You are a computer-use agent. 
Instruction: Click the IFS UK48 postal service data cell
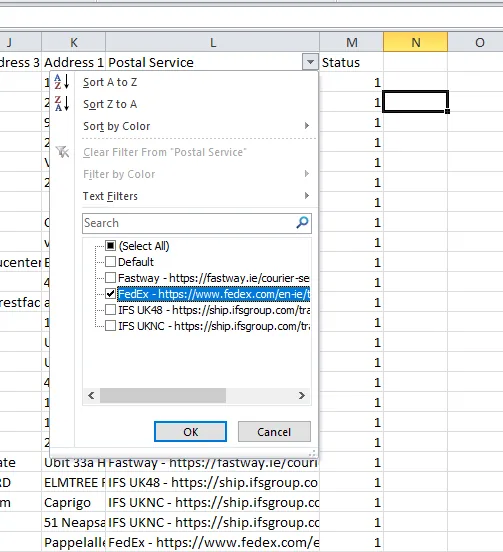(x=213, y=482)
